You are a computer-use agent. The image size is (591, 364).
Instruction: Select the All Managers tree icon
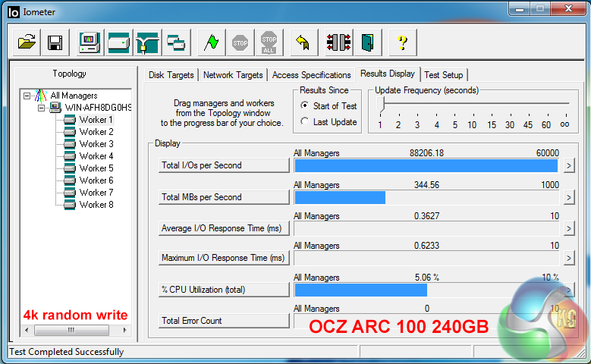pos(41,96)
